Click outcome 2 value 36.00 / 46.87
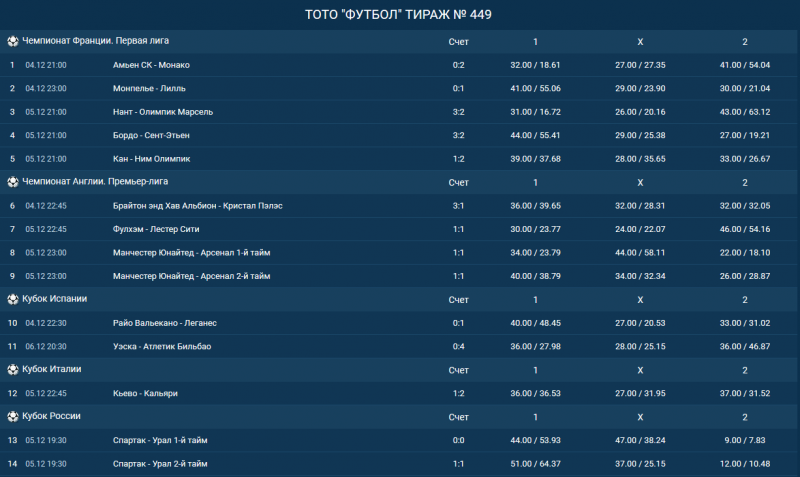Image resolution: width=800 pixels, height=477 pixels. (x=745, y=347)
